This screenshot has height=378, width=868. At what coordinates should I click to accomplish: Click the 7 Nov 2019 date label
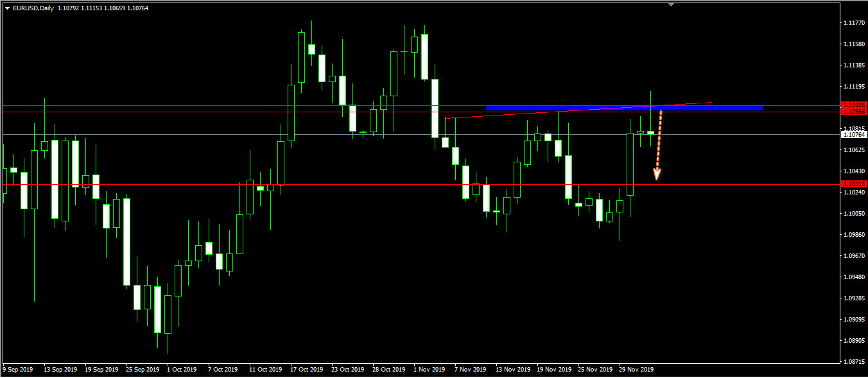tap(471, 370)
